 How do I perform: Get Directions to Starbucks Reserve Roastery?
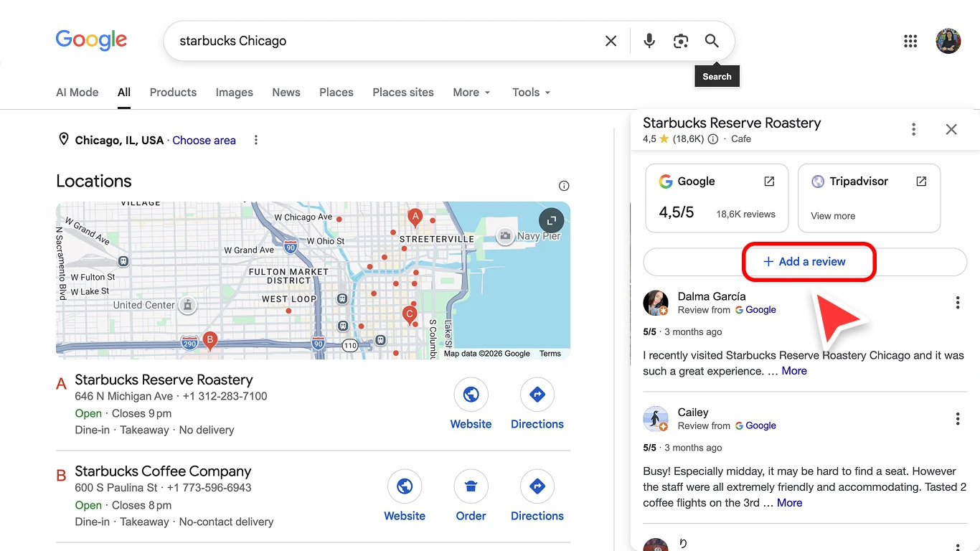(x=537, y=404)
